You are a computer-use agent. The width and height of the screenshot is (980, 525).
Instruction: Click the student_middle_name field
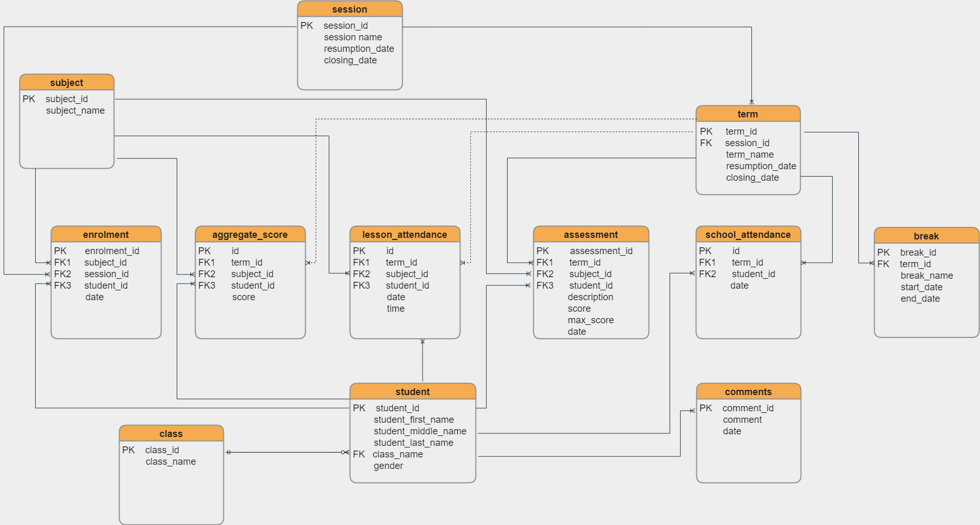420,431
